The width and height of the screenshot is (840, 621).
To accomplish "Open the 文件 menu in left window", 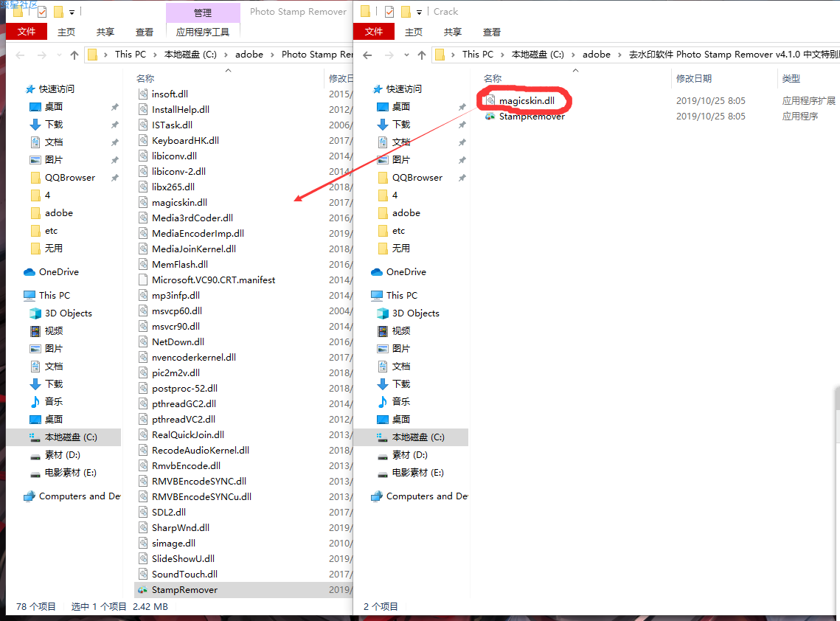I will point(27,32).
